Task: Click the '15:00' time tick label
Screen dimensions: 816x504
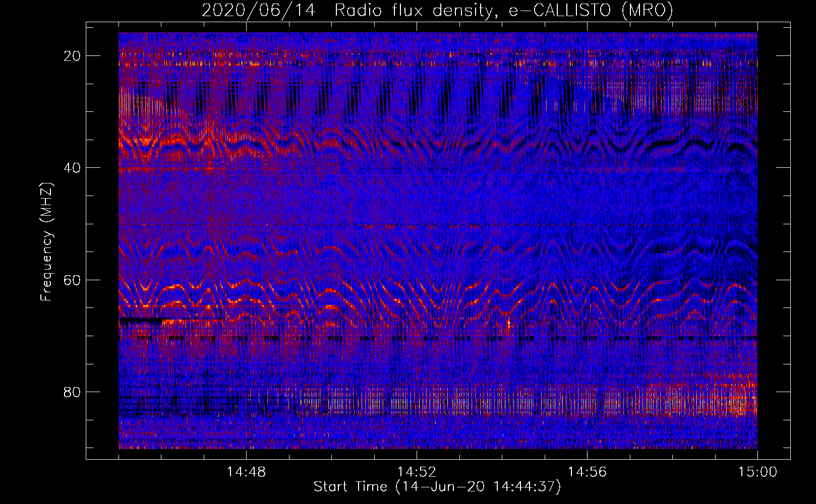Action: (x=757, y=472)
